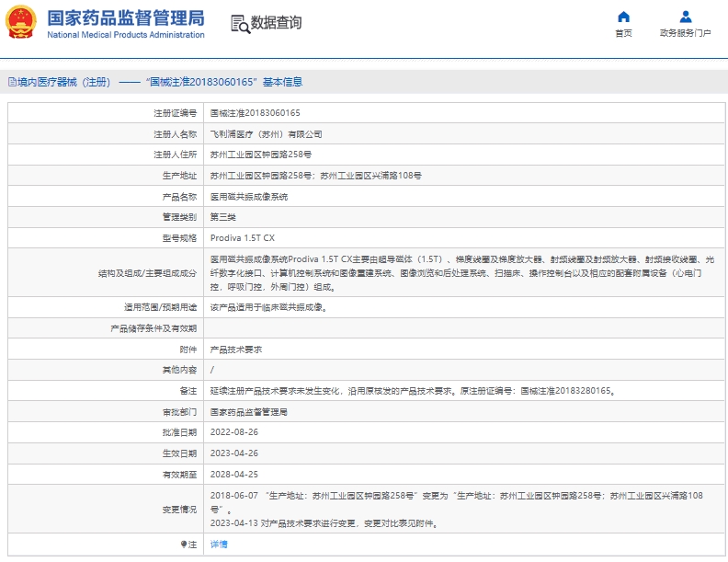This screenshot has height=562, width=728.
Task: Click National Medical Products Administration subtitle
Action: tap(126, 35)
